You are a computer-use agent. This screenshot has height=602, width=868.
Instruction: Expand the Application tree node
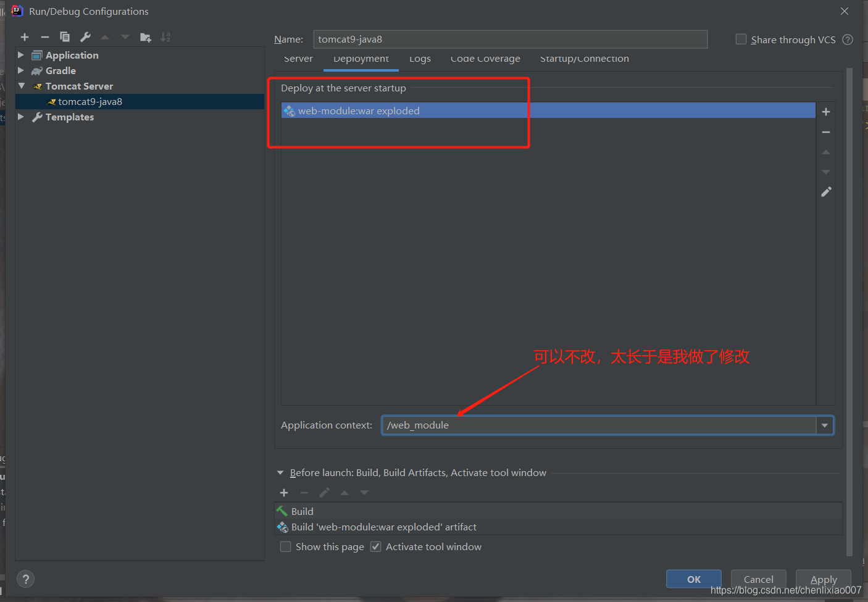pyautogui.click(x=21, y=55)
